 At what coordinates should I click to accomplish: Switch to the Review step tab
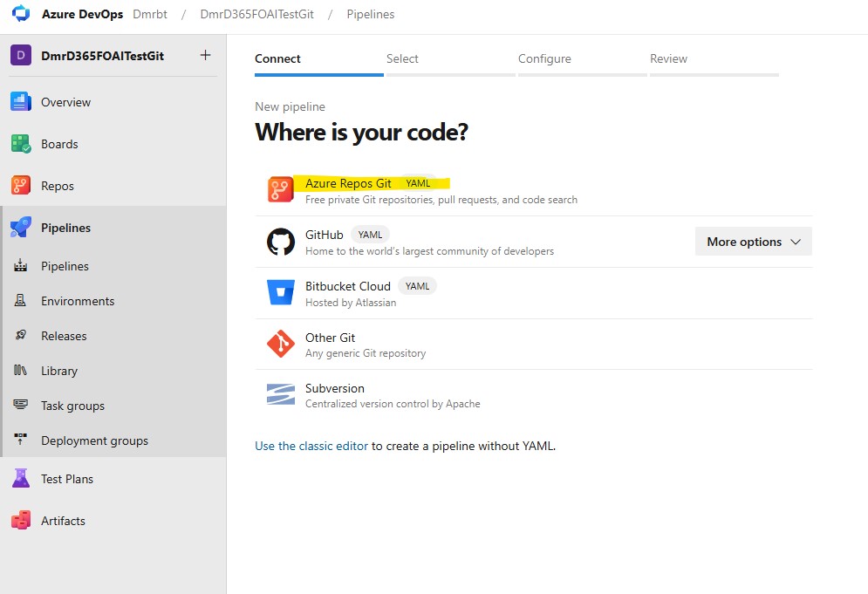714,62
